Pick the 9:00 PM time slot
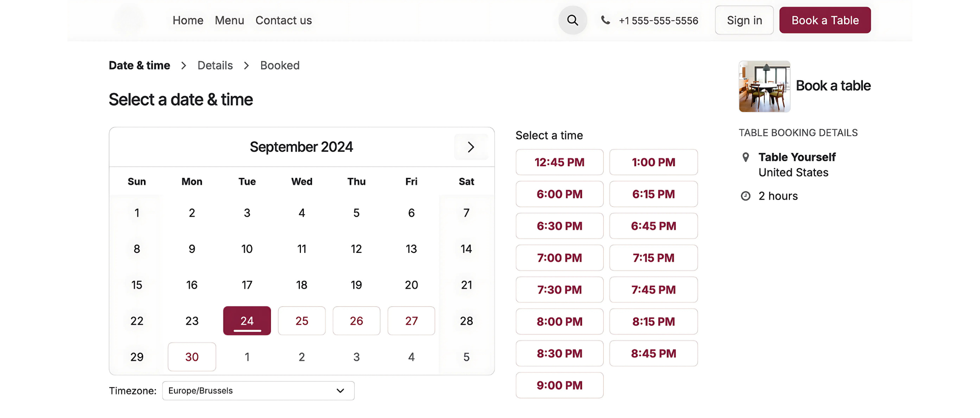Image resolution: width=980 pixels, height=418 pixels. [559, 385]
